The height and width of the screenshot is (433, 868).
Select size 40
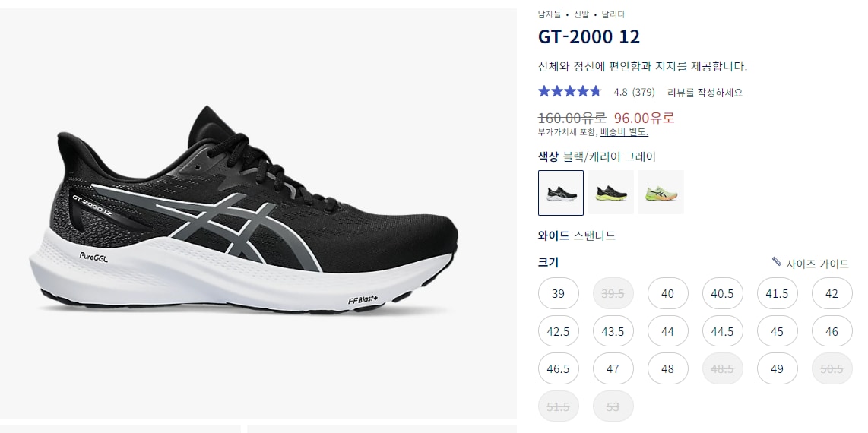(667, 293)
